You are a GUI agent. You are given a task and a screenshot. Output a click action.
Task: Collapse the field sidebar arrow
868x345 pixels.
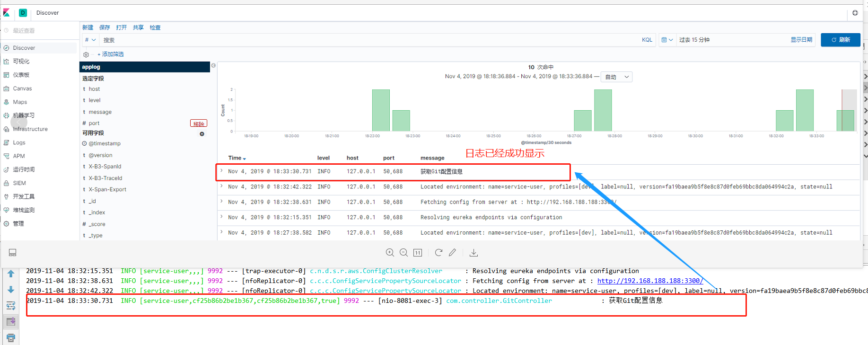(213, 65)
